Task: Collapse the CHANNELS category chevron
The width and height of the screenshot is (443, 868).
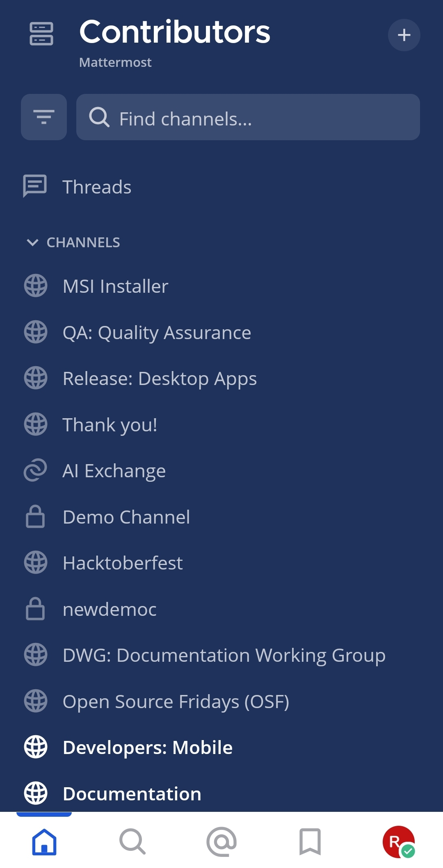Action: point(32,242)
